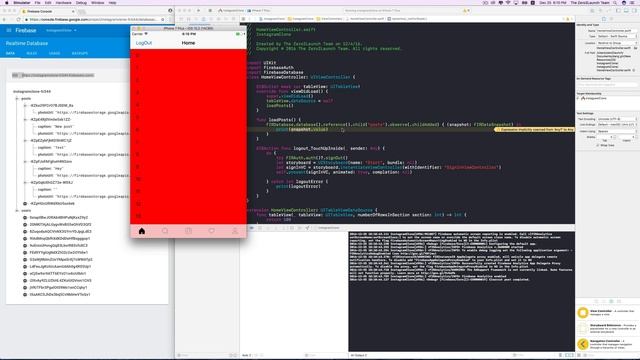Viewport: 640px width, 360px height.
Task: Tap the Home tab icon in the simulator
Action: point(142,231)
